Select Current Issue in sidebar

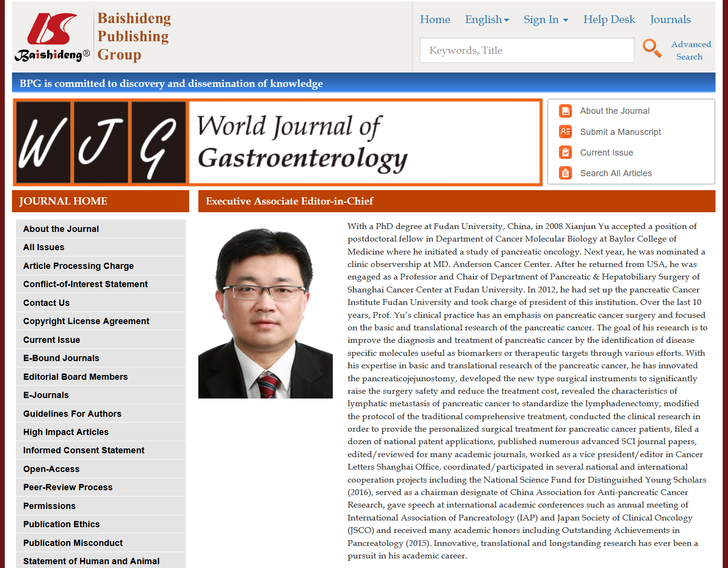pos(101,340)
